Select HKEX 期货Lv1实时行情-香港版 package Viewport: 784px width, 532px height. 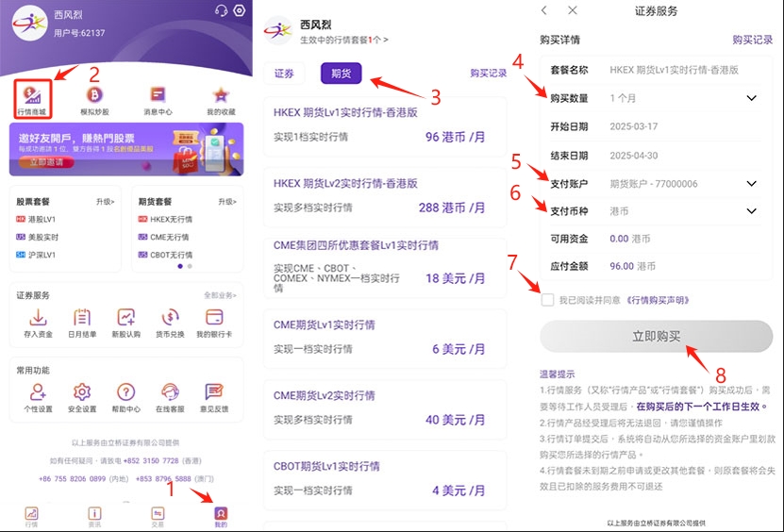(x=385, y=126)
